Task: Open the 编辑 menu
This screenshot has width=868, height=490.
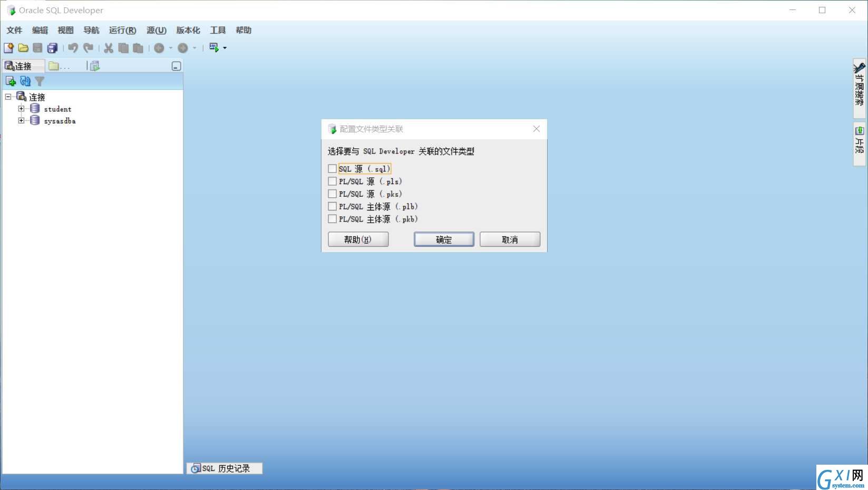Action: [40, 30]
